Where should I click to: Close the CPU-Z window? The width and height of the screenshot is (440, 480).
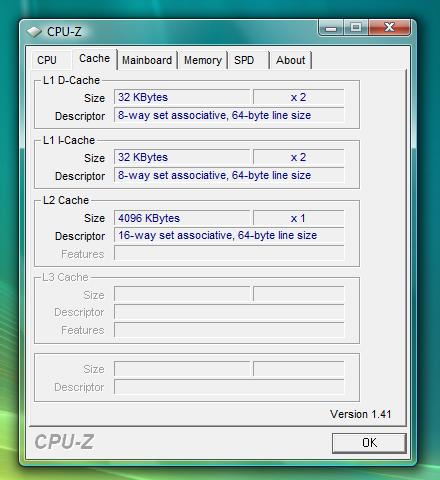(x=389, y=27)
